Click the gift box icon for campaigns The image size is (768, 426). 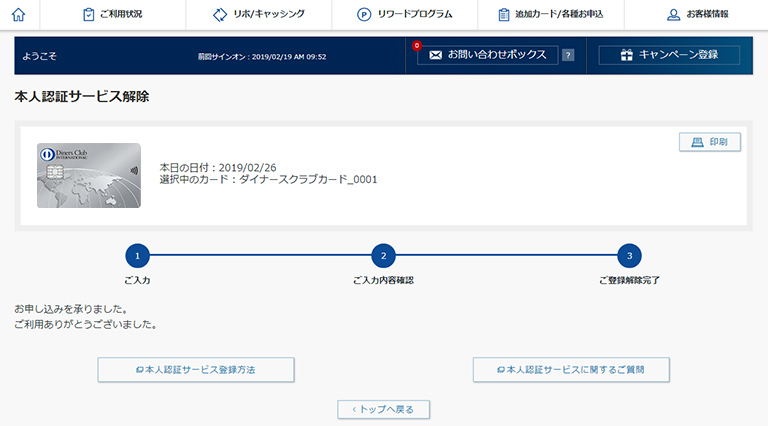point(626,55)
